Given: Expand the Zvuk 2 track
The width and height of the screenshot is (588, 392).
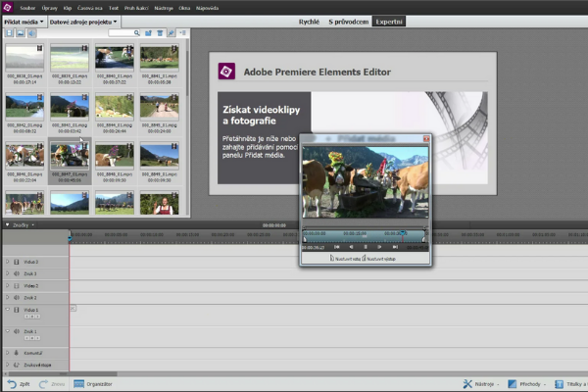Looking at the screenshot, I should [7, 298].
